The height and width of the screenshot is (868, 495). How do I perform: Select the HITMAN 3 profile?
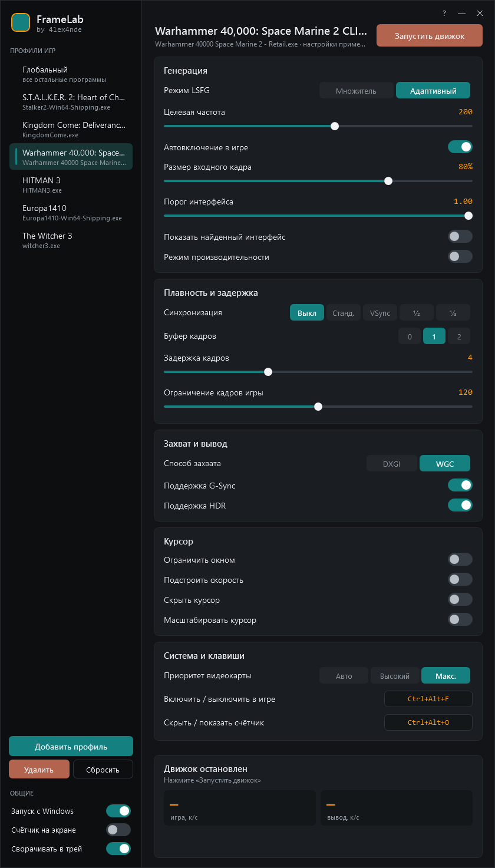pyautogui.click(x=71, y=185)
